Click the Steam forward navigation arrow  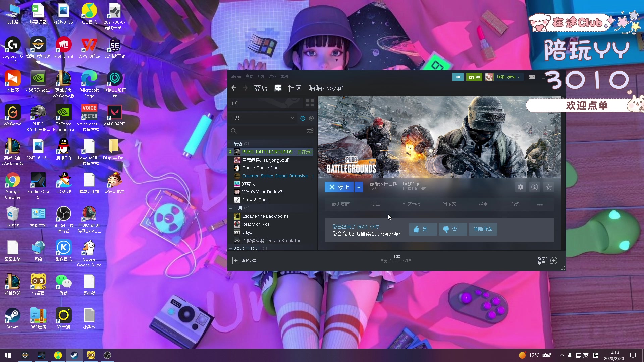[245, 88]
